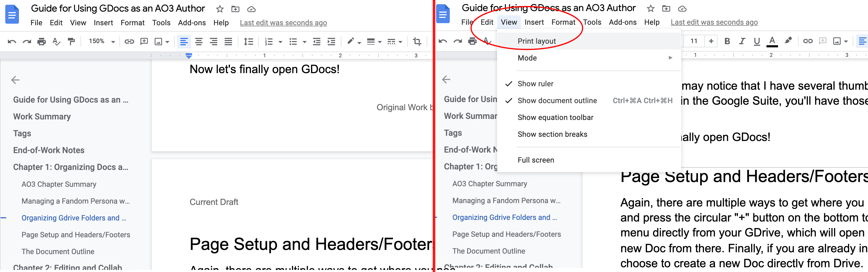This screenshot has height=272, width=868.
Task: Click the Undo icon in the toolbar
Action: [x=12, y=41]
